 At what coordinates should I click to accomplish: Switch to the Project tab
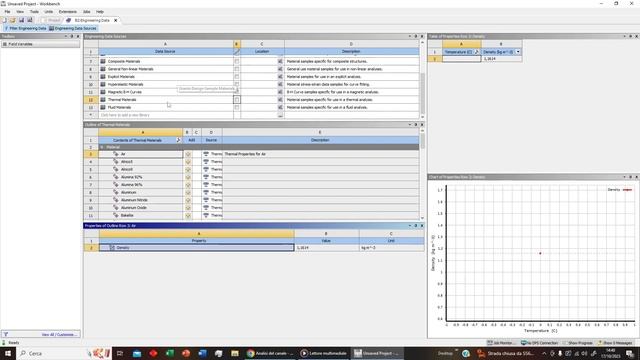(x=51, y=20)
